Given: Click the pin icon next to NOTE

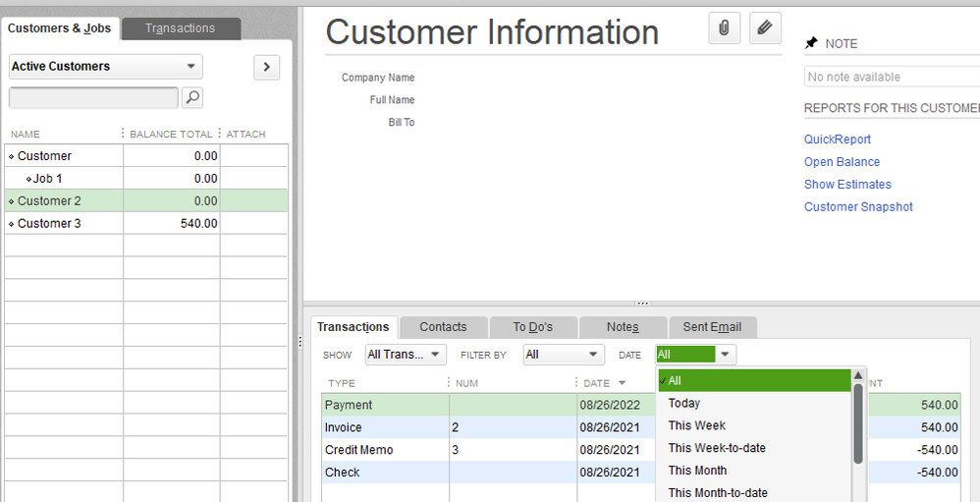Looking at the screenshot, I should coord(811,43).
